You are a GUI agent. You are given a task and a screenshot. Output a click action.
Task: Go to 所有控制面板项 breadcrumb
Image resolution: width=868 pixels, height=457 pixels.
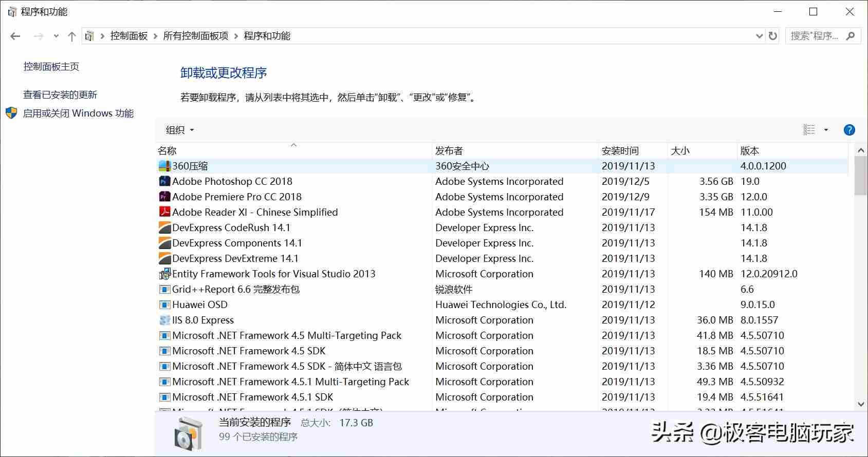click(x=196, y=36)
